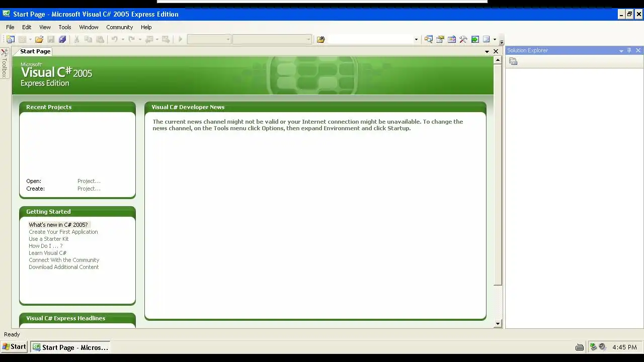Close the Start Page document tab
644x362 pixels.
tap(496, 51)
